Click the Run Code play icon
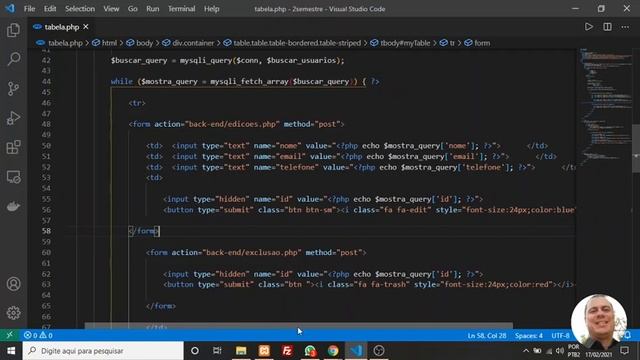 click(x=589, y=27)
